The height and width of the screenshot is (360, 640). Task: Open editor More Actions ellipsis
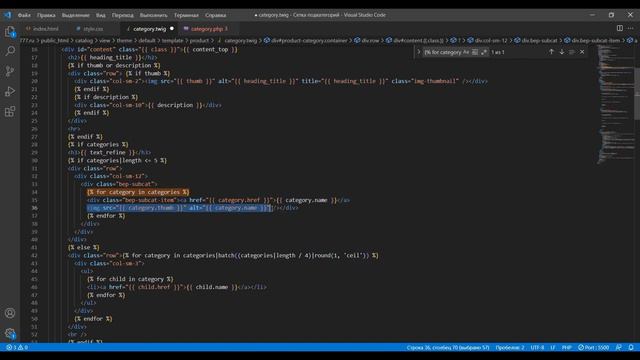631,28
